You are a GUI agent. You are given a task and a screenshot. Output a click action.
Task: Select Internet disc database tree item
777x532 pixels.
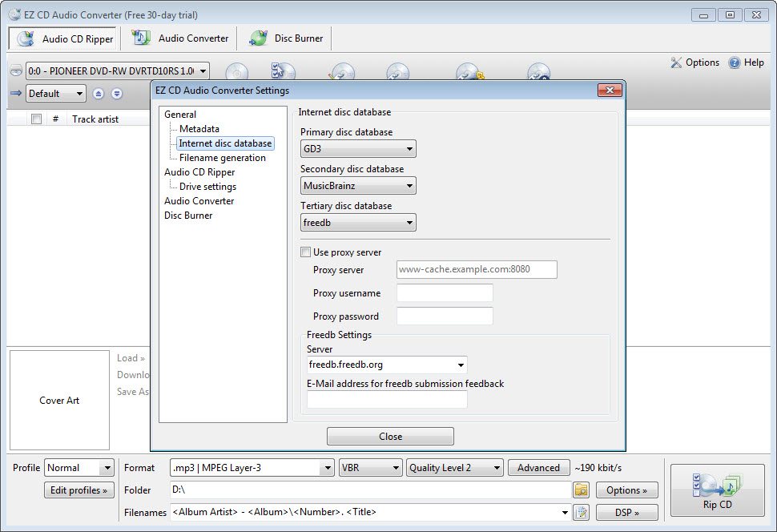[x=225, y=143]
